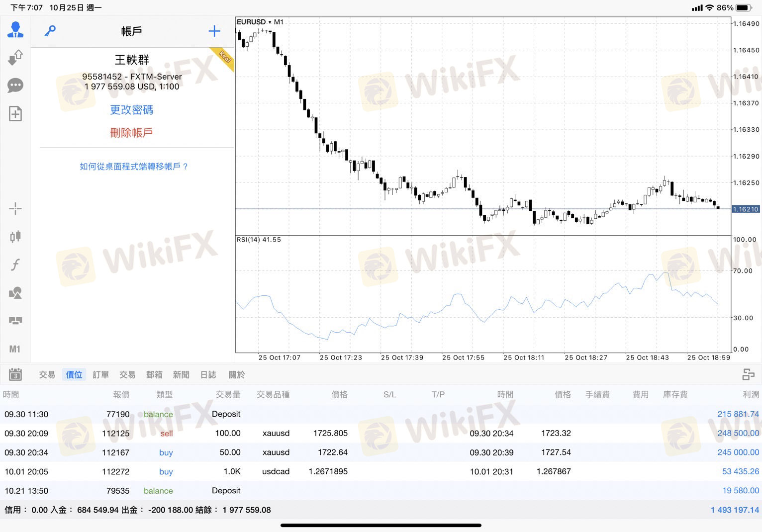Open the second 交易 tab
The height and width of the screenshot is (532, 762).
[x=128, y=375]
